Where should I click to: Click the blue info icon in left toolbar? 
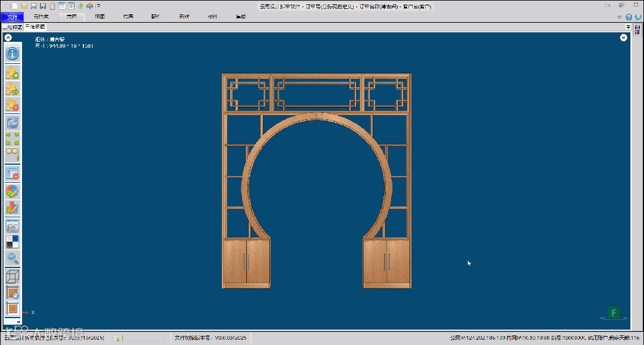12,54
